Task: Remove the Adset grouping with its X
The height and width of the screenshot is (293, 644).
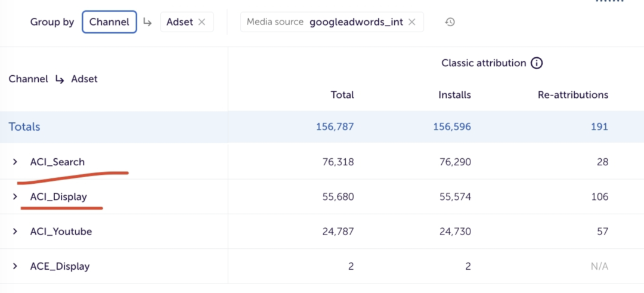Action: tap(202, 22)
